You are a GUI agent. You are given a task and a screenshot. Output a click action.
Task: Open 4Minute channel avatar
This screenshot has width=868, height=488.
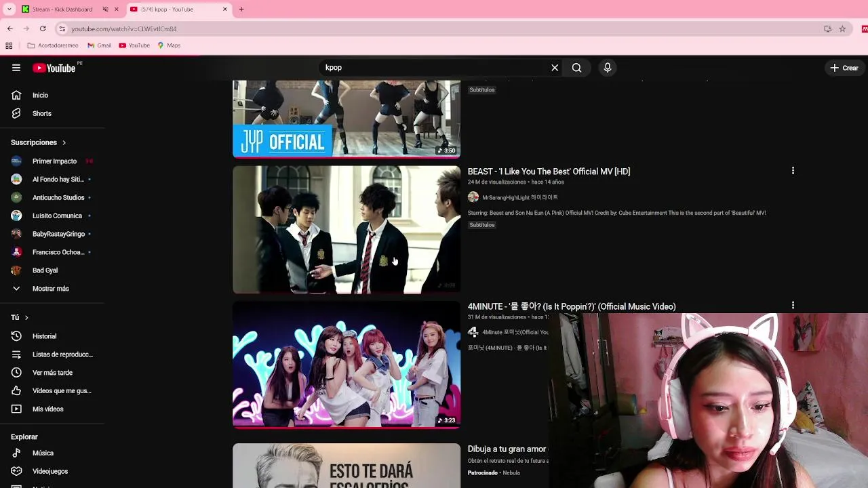(x=473, y=332)
